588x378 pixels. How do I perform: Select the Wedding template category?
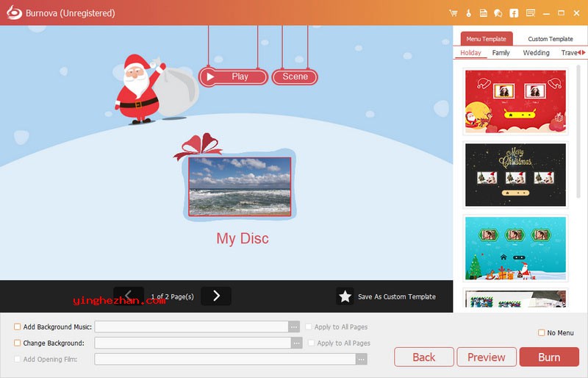pyautogui.click(x=536, y=53)
